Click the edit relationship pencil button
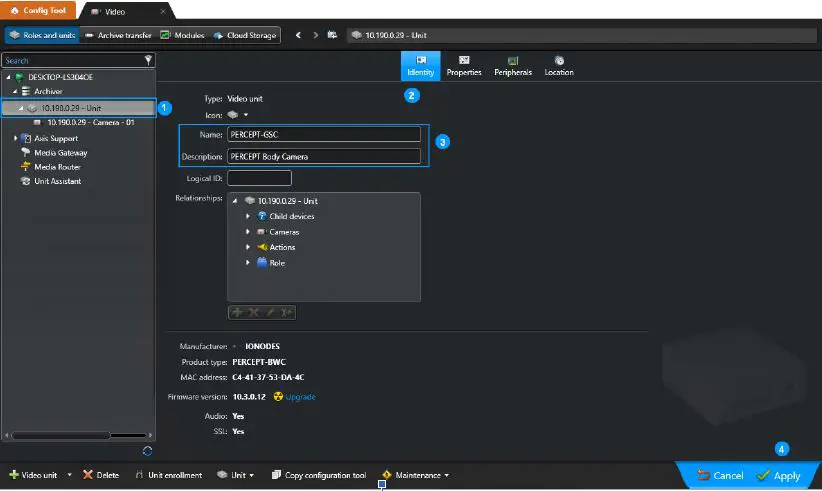This screenshot has width=822, height=491. click(x=270, y=312)
